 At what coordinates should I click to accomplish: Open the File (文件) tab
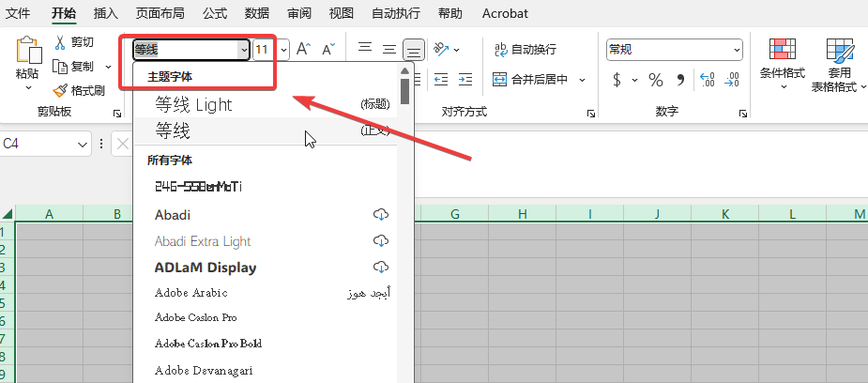tap(18, 13)
